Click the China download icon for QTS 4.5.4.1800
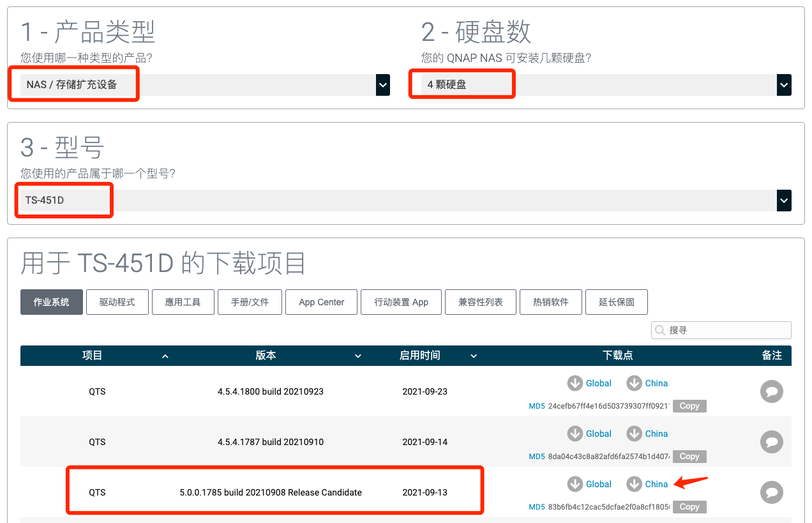 tap(634, 383)
